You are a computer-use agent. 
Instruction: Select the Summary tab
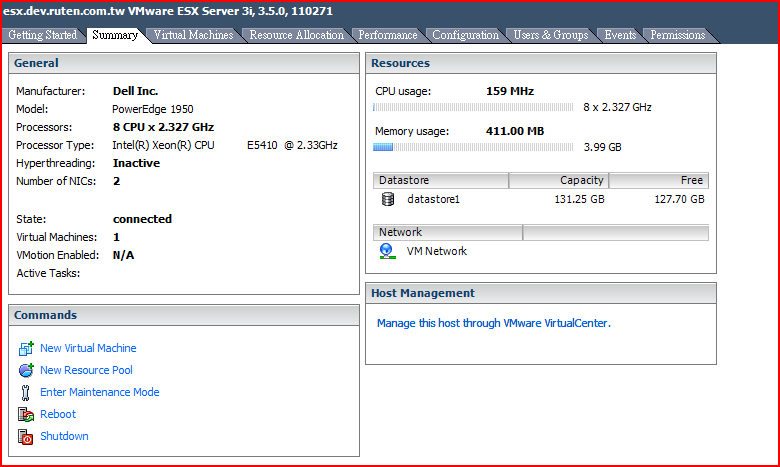click(x=115, y=35)
